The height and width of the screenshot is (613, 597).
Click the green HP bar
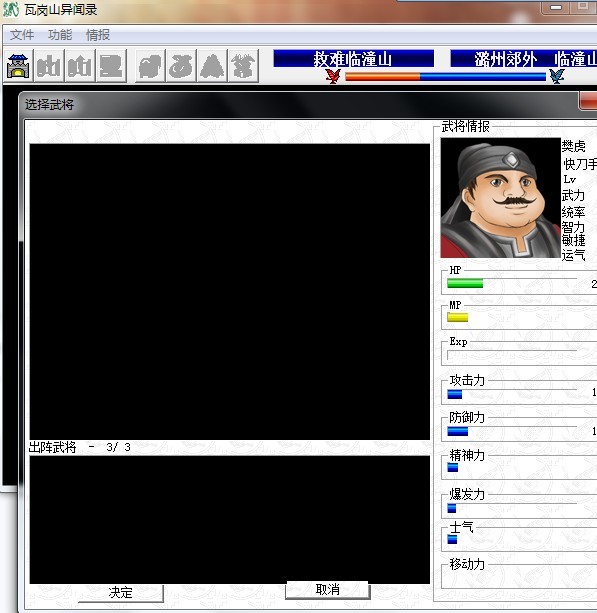coord(465,283)
